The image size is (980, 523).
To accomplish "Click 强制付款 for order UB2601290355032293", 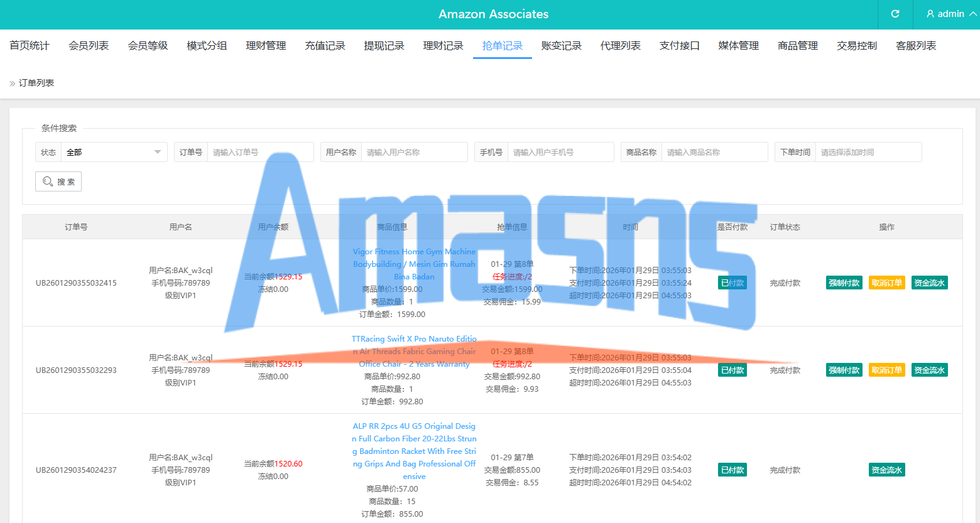I will (844, 370).
